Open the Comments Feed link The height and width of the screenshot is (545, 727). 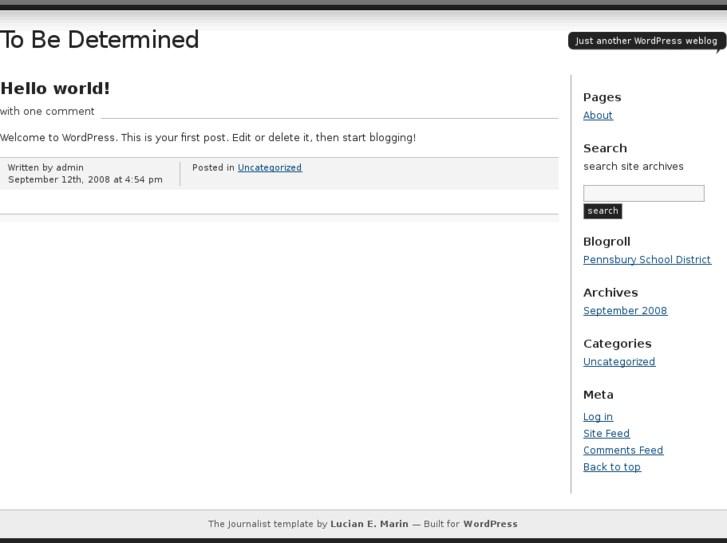(x=623, y=450)
